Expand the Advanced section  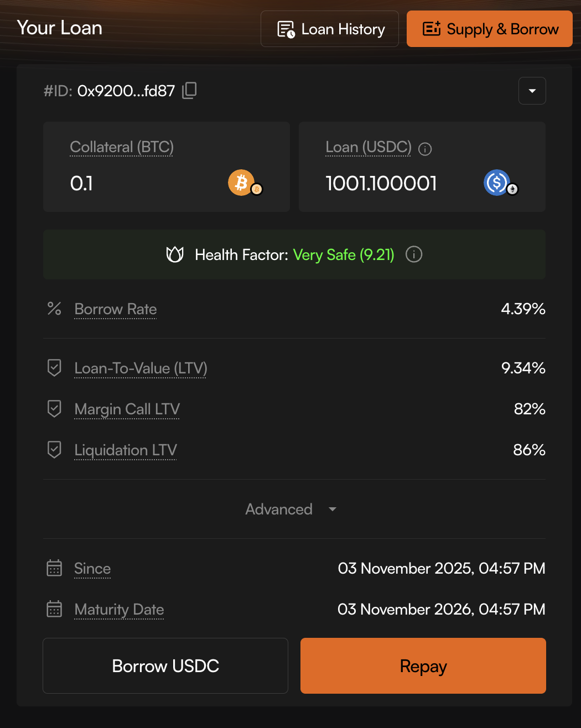point(290,509)
